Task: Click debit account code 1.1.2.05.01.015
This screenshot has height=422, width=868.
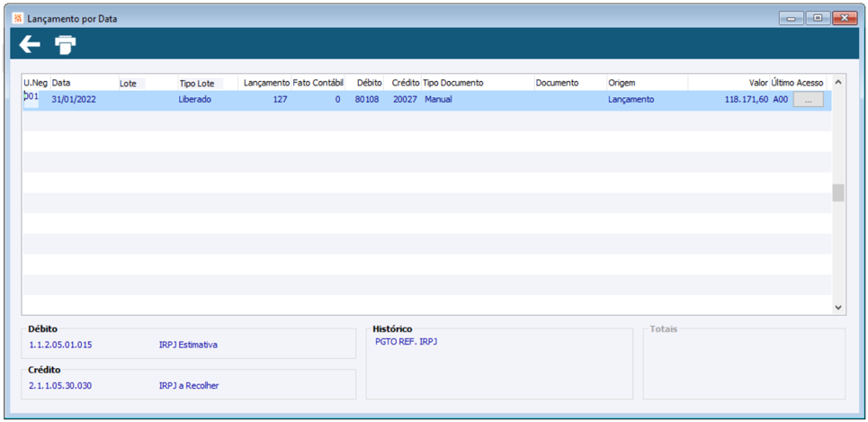Action: pyautogui.click(x=60, y=345)
